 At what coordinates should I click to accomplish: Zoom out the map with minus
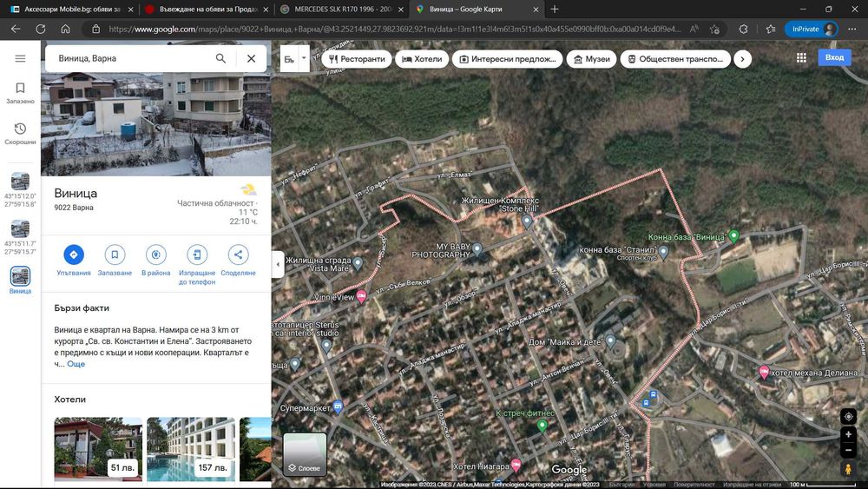(x=848, y=450)
